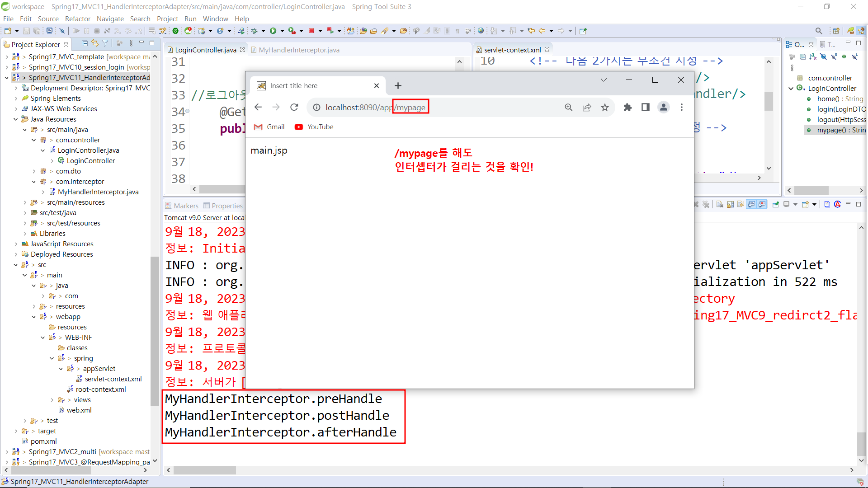Viewport: 868px width, 488px height.
Task: Click the green Run toolbar button
Action: pos(273,31)
